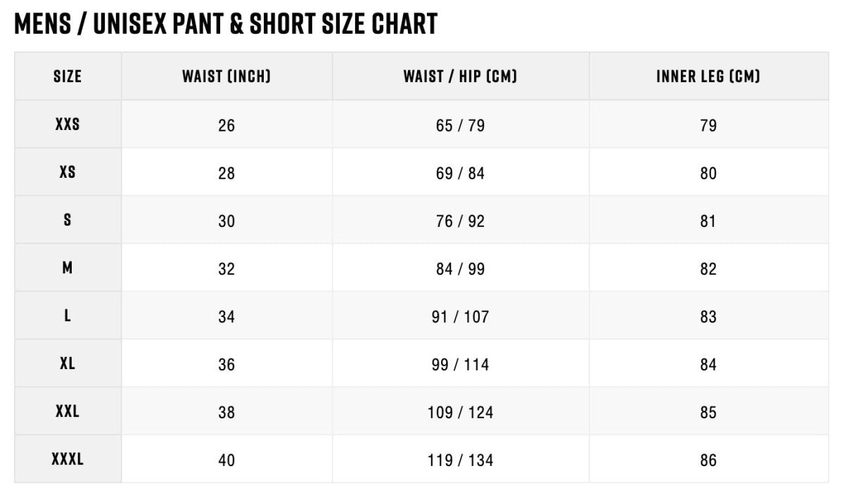This screenshot has width=844, height=504.
Task: Select the XL size row label
Action: 68,363
